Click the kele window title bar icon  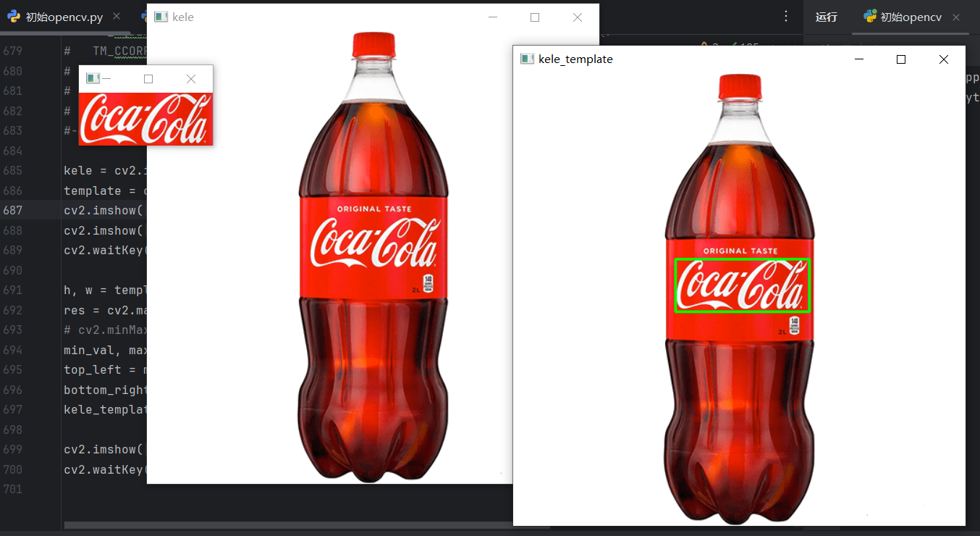161,17
